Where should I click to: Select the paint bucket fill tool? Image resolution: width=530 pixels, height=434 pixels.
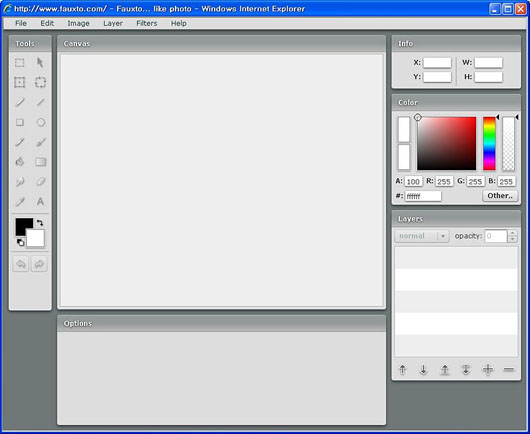(20, 162)
